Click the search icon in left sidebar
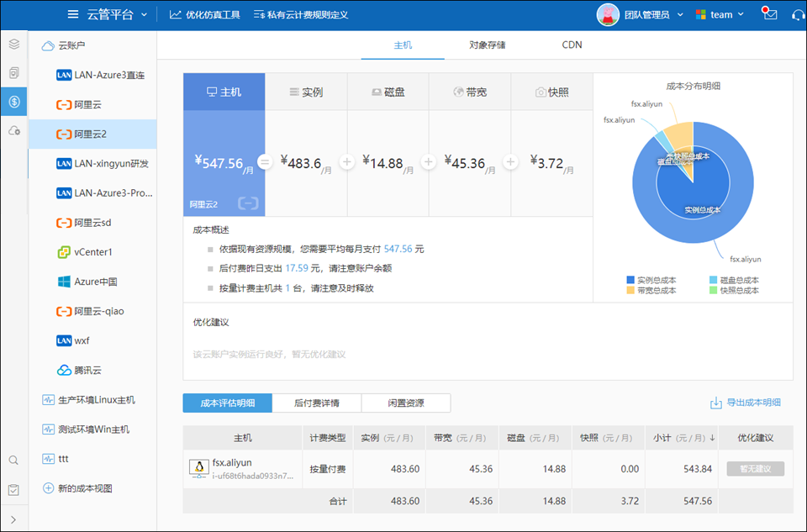Viewport: 807px width, 532px height. coord(13,461)
